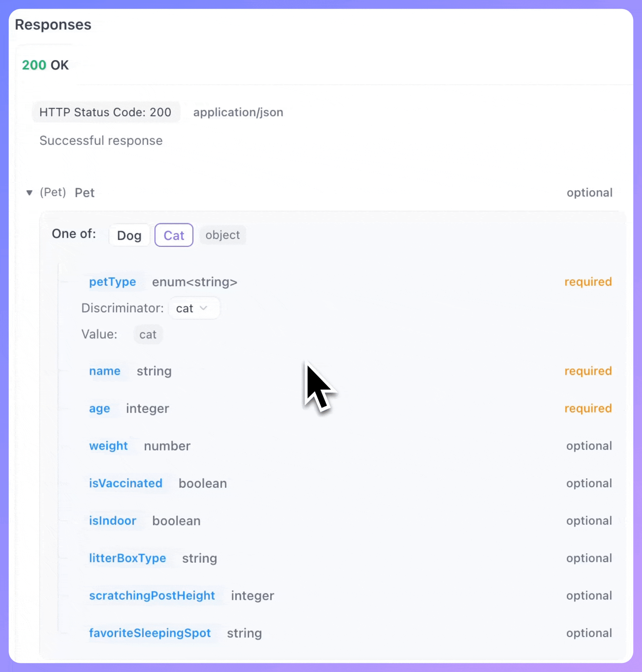The width and height of the screenshot is (642, 672).
Task: Select the age property
Action: tap(99, 408)
